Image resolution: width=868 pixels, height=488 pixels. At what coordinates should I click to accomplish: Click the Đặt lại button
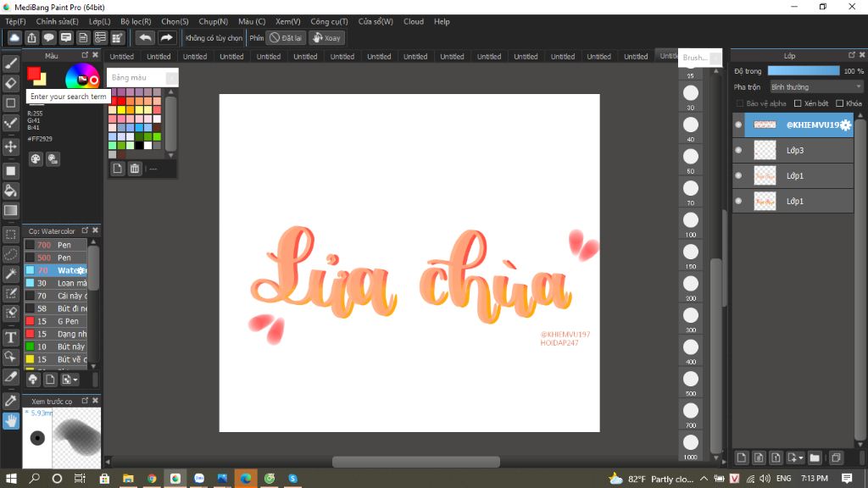tap(287, 37)
